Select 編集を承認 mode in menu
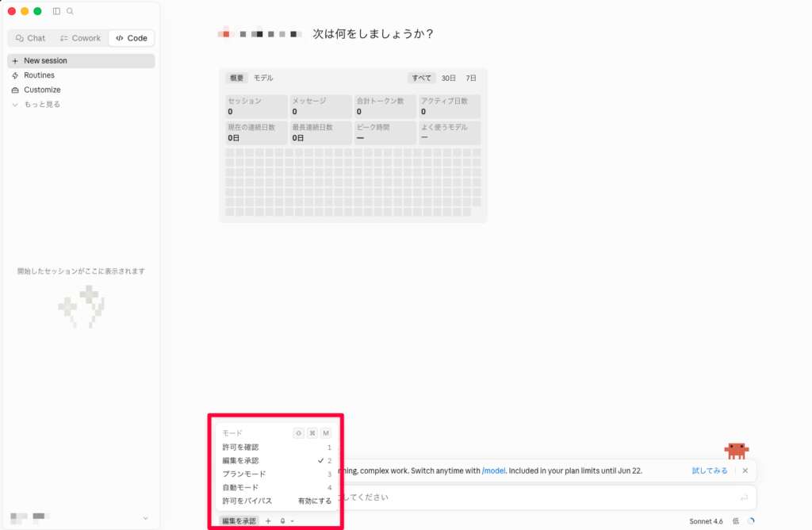Screen dimensions: 812x530 click(277, 461)
